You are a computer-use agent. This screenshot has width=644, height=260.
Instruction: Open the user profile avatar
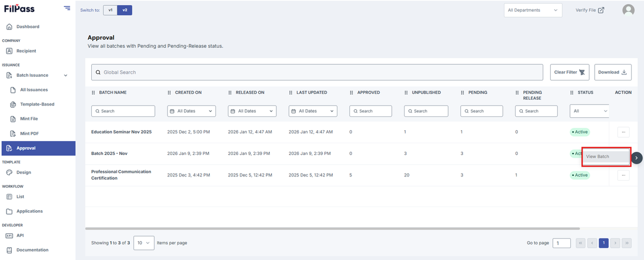pos(628,10)
